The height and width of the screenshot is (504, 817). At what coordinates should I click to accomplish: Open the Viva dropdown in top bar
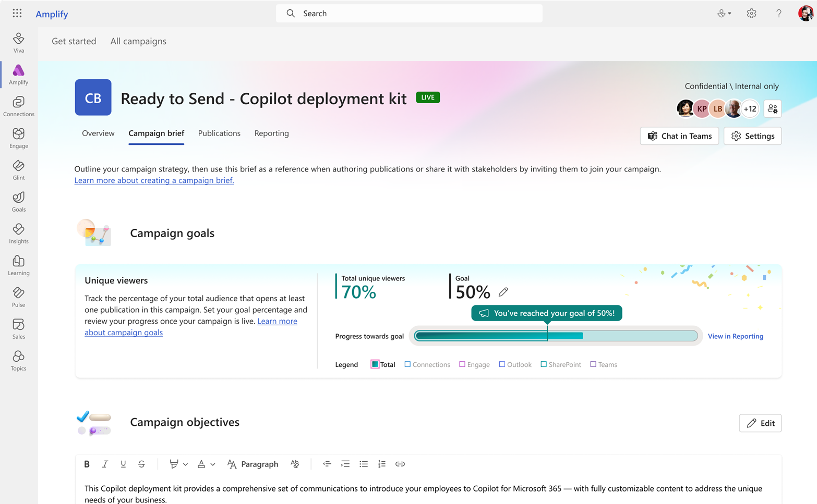tap(724, 14)
